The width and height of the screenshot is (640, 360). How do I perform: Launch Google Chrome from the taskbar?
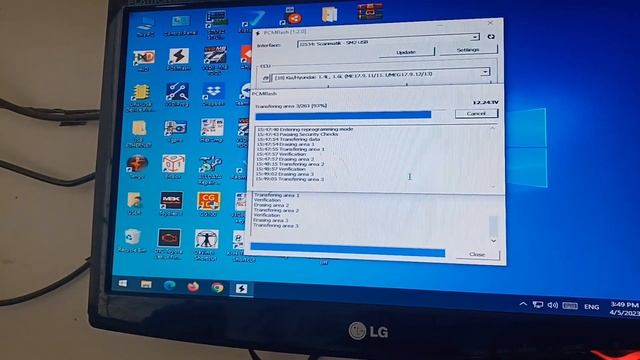click(x=218, y=287)
